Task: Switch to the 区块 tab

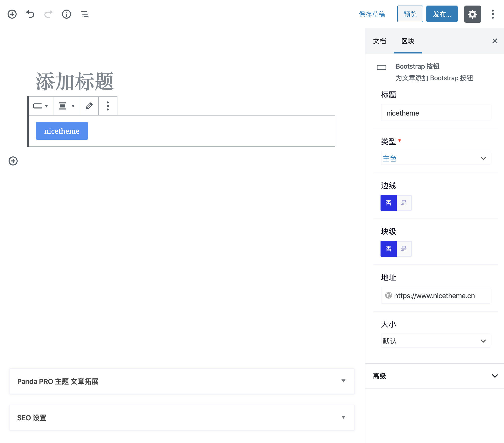Action: [408, 41]
